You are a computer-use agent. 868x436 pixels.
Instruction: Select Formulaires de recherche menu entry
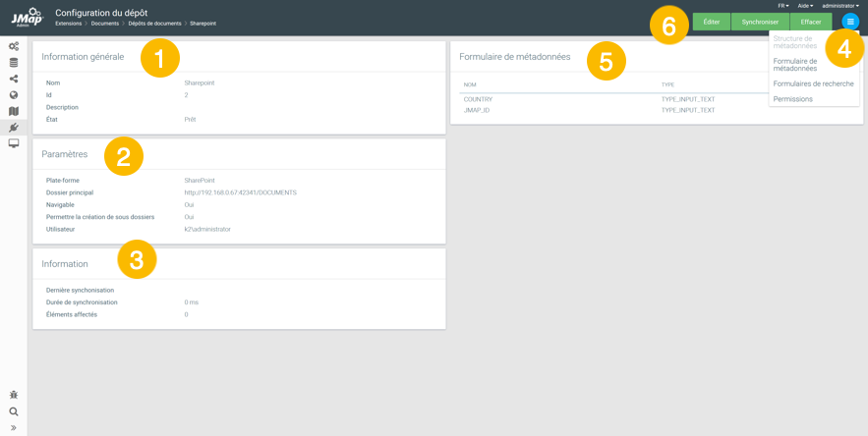click(813, 83)
